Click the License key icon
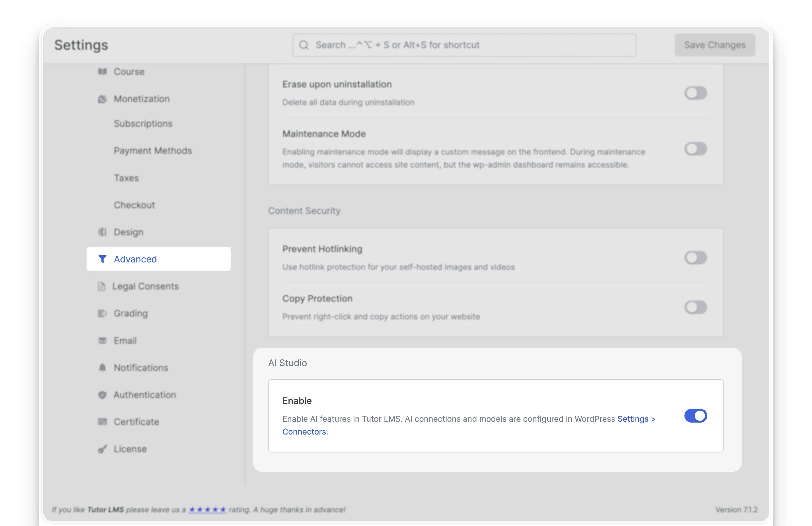This screenshot has width=812, height=526. [x=102, y=449]
